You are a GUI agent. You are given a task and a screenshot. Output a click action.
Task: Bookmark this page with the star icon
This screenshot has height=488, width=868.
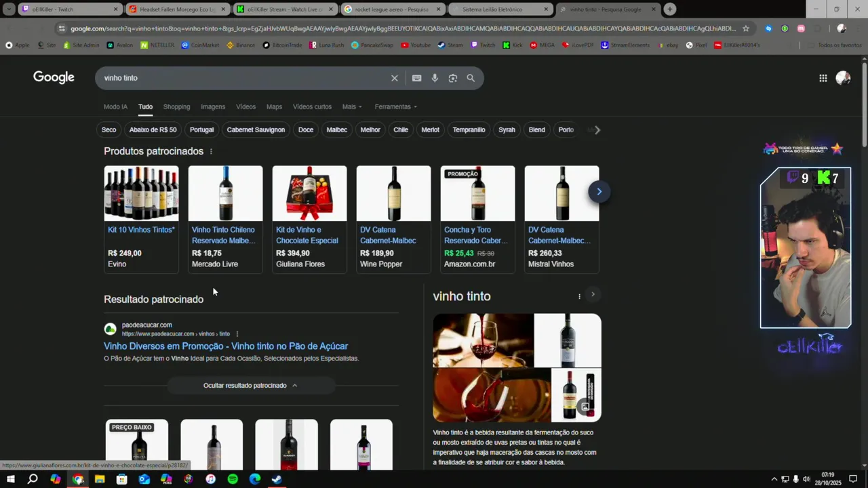746,28
